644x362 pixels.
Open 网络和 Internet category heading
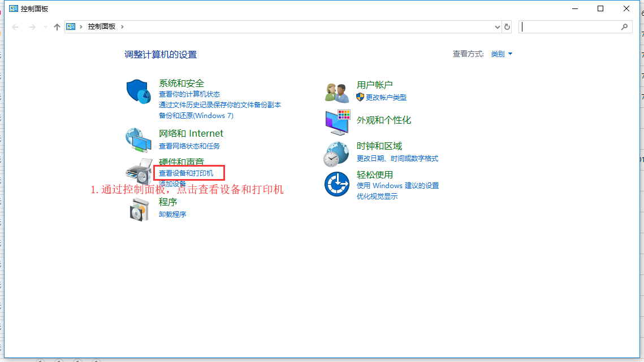tap(191, 133)
